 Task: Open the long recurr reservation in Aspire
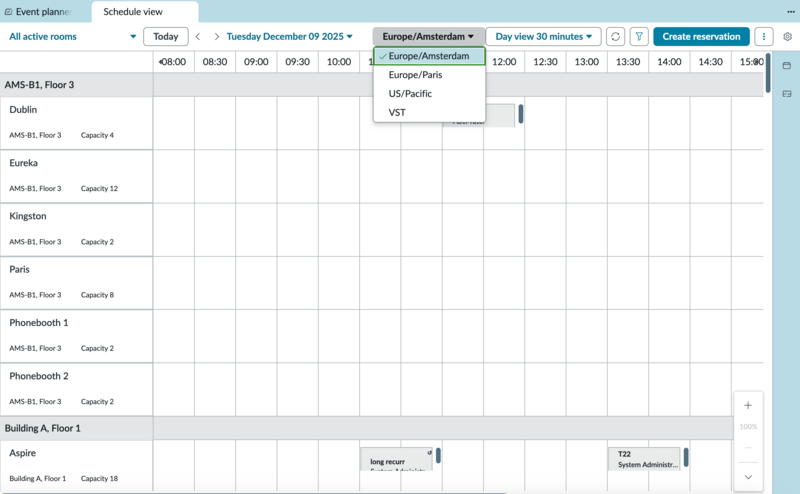click(x=396, y=460)
